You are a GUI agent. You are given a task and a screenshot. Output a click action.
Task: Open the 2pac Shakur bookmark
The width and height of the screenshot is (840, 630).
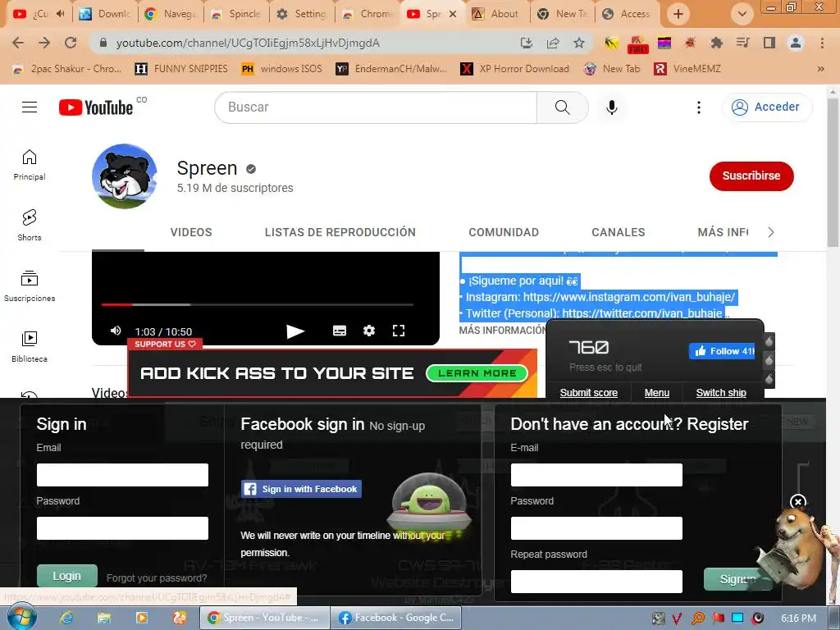tap(67, 69)
